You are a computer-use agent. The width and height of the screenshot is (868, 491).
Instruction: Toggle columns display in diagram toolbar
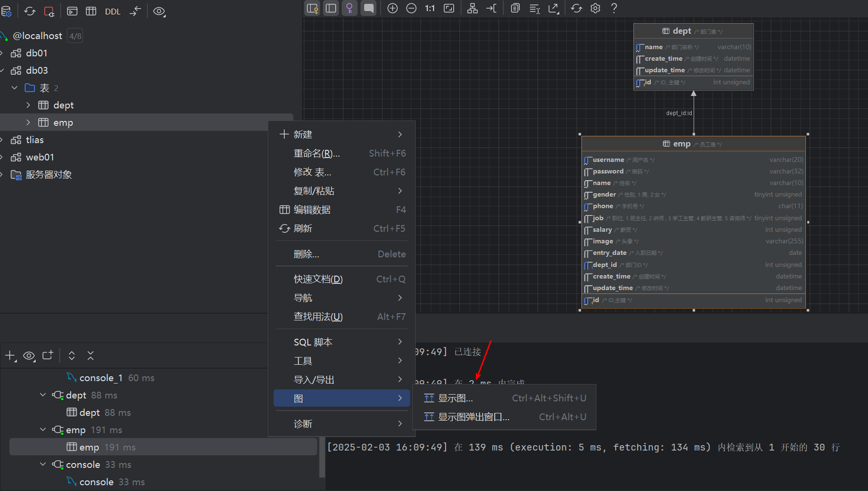(331, 8)
